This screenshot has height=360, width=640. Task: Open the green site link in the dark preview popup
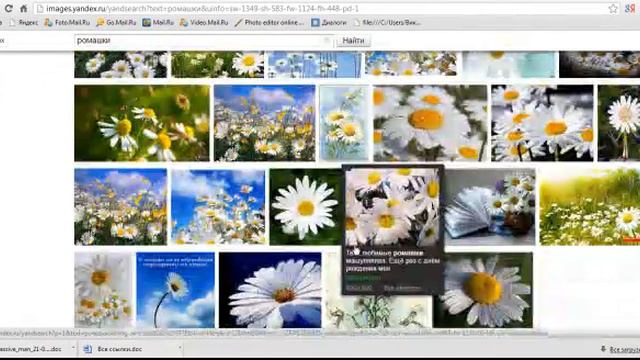[x=363, y=278]
